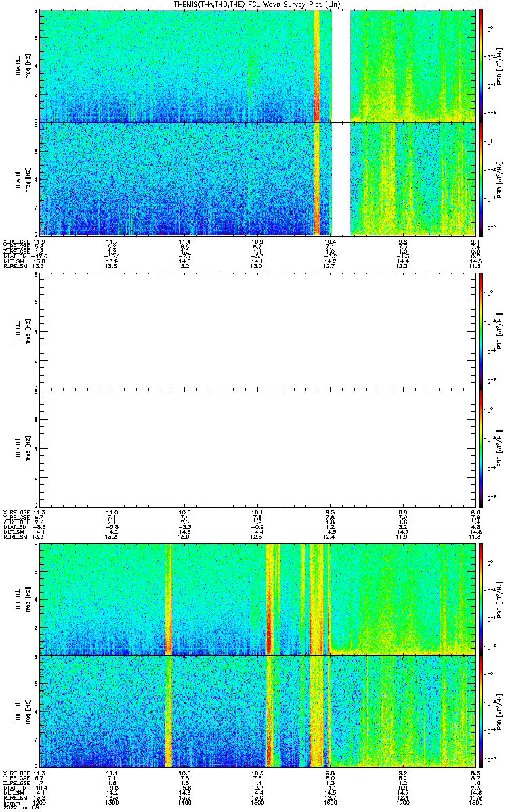Click the white data gap in THA B-parallel panel
508x812 pixels.
coord(341,179)
